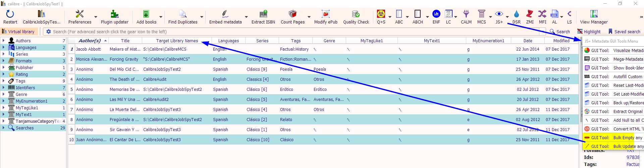Screen dimensions: 644x168
Task: Show hidden toolbar items with the chevron
Action: coord(641,17)
